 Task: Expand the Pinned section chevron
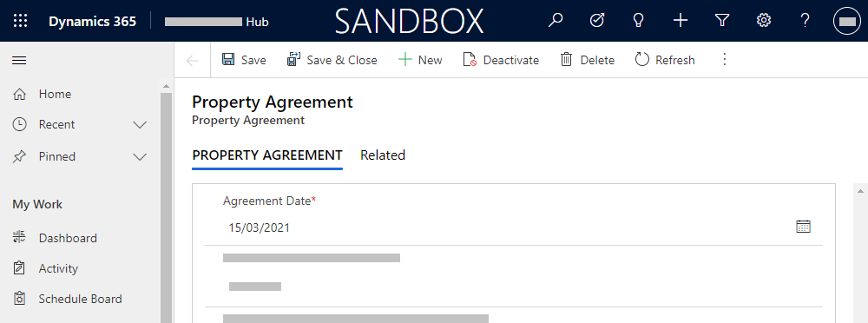(x=140, y=157)
